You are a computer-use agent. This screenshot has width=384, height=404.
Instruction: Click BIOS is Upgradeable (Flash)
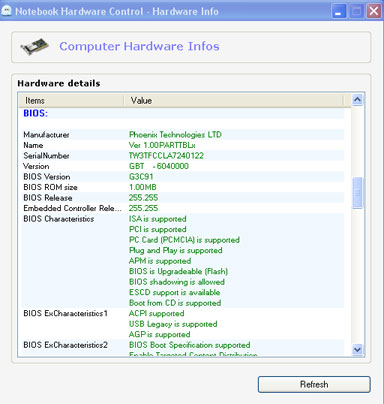(178, 271)
